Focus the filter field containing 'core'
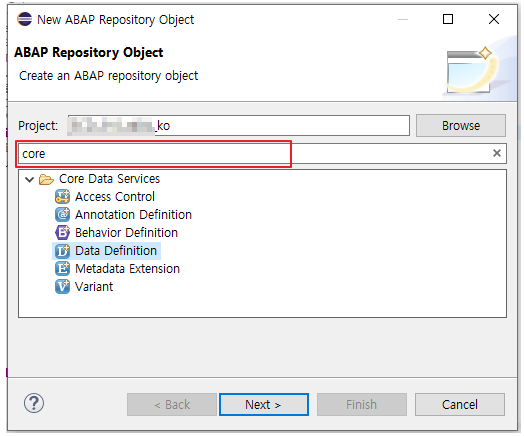The height and width of the screenshot is (436, 524). point(262,154)
